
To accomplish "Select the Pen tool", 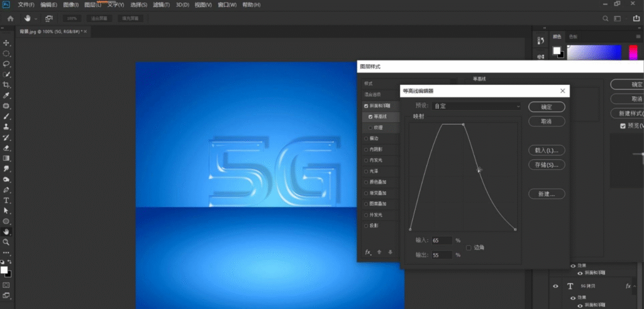I will click(6, 190).
